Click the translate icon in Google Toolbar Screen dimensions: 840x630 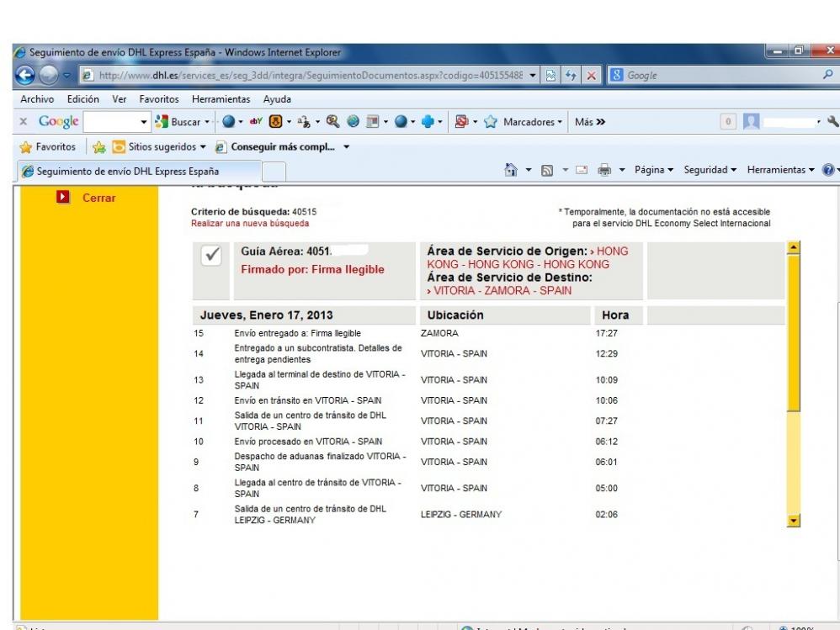(x=305, y=122)
